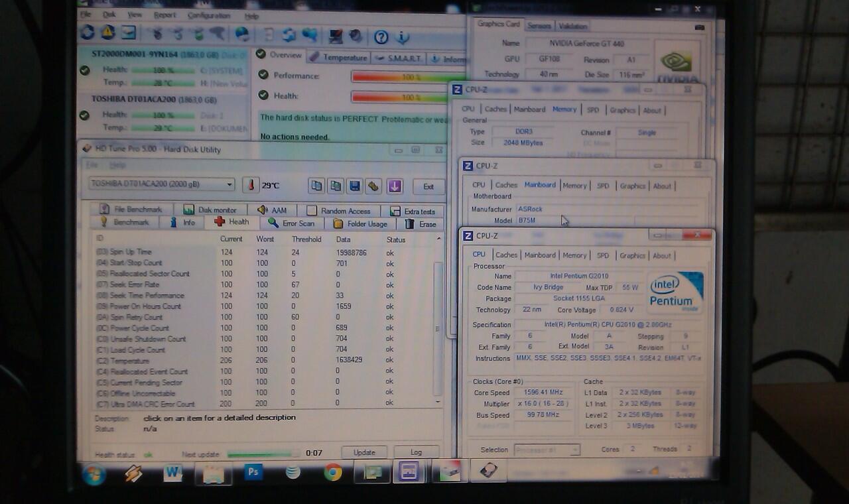Open the Sensors tab in GPU-Z window
Image resolution: width=849 pixels, height=504 pixels.
tap(539, 27)
